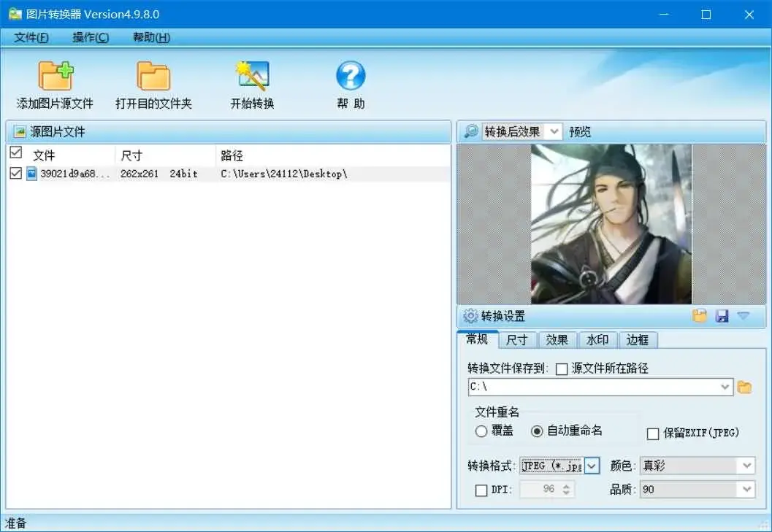The height and width of the screenshot is (532, 772).
Task: Select the 覆盖 radio button
Action: 481,431
